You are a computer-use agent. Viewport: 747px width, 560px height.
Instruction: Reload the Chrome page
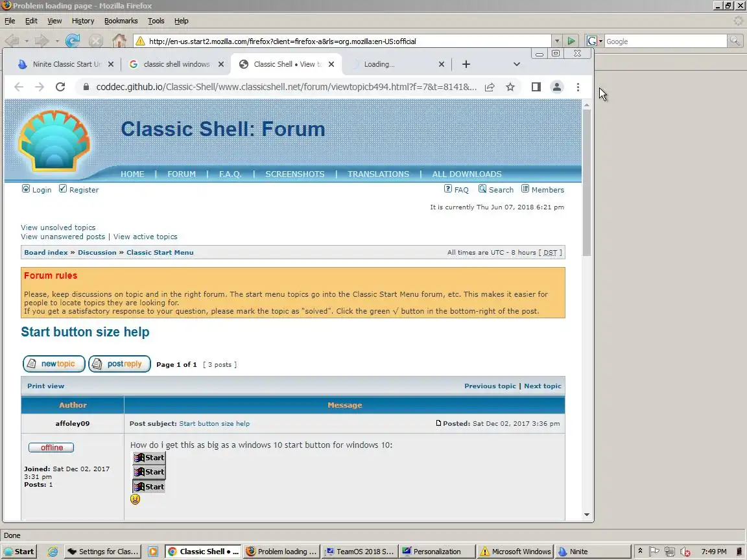(60, 87)
